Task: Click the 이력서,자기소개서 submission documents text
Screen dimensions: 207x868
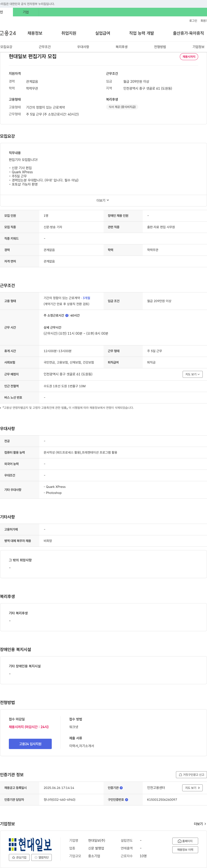Action: [x=82, y=746]
